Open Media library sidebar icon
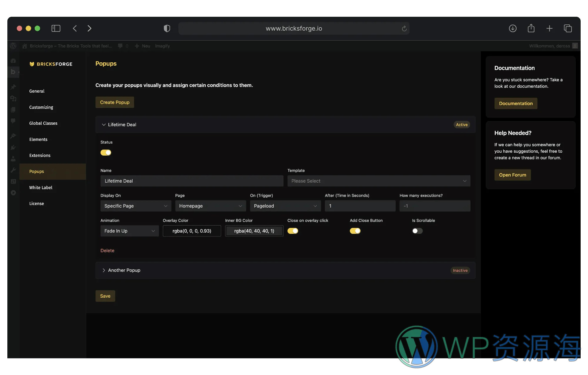The image size is (588, 375). coord(13,98)
